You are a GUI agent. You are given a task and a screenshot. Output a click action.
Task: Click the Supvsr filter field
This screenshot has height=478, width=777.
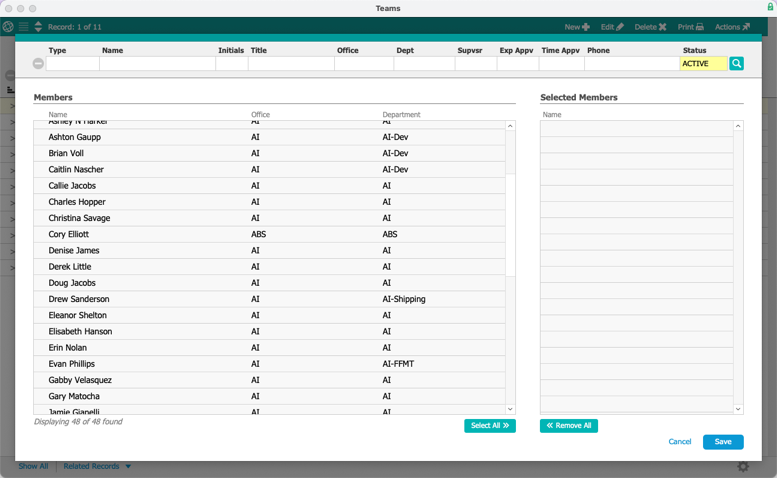click(476, 63)
